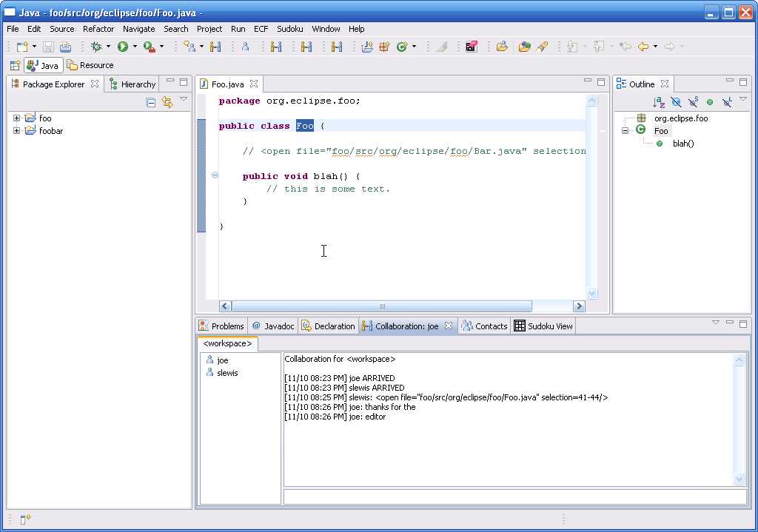Maximize the Foo.java editor area
758x532 pixels.
[x=601, y=82]
